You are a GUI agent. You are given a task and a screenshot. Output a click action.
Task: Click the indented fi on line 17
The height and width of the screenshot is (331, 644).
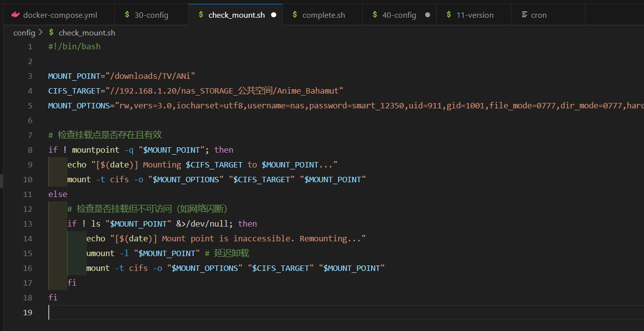pos(72,283)
